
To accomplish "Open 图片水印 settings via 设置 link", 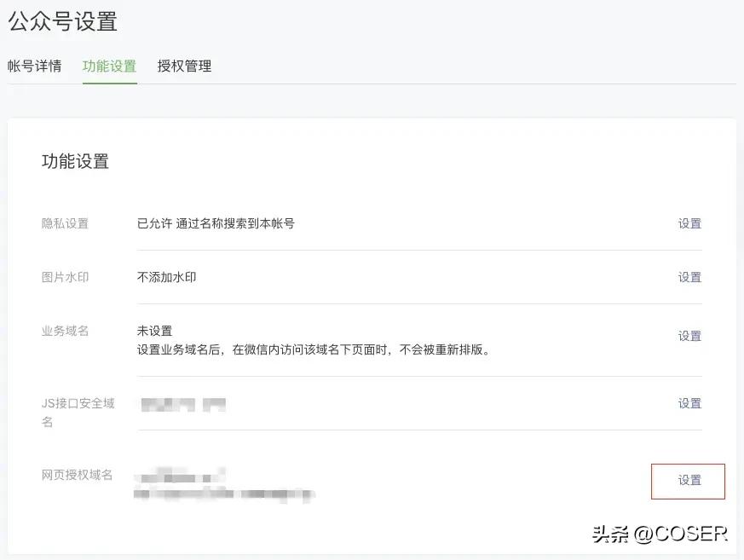I will tap(689, 277).
